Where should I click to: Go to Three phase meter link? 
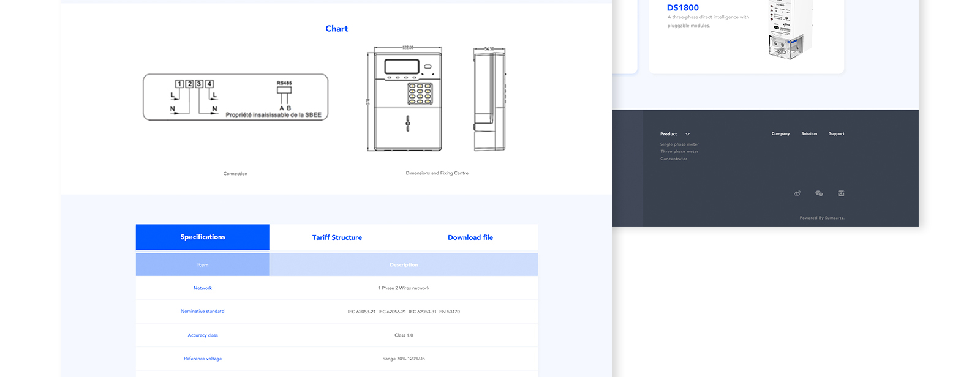point(679,152)
